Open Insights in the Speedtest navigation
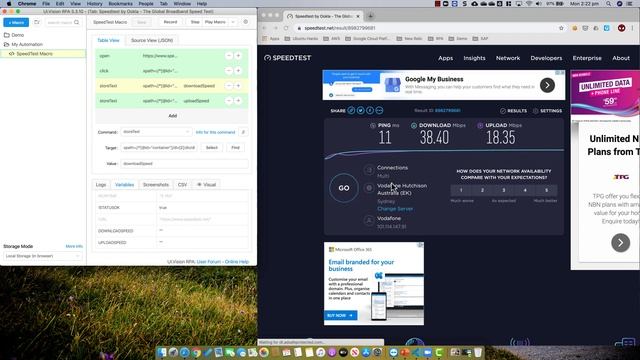This screenshot has height=360, width=640. tap(474, 58)
